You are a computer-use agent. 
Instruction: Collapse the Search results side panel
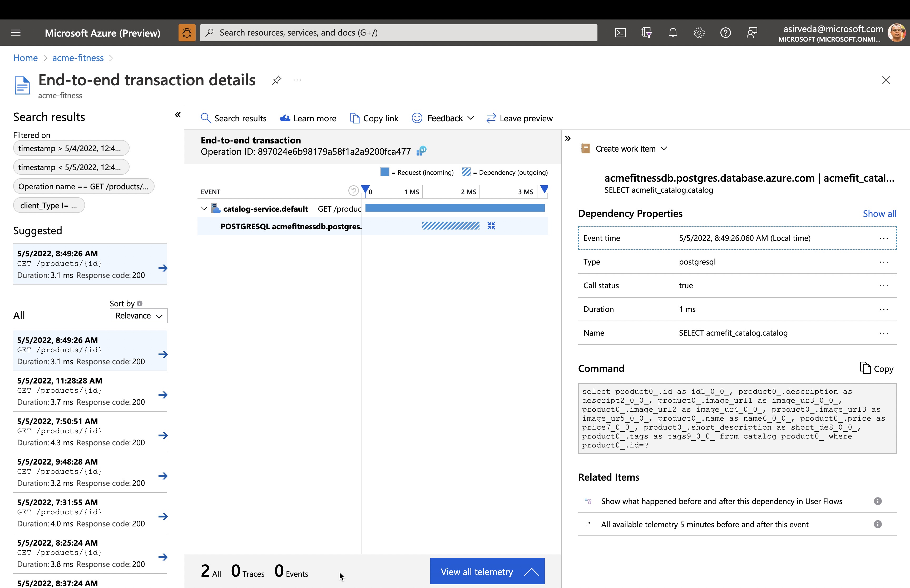(177, 114)
